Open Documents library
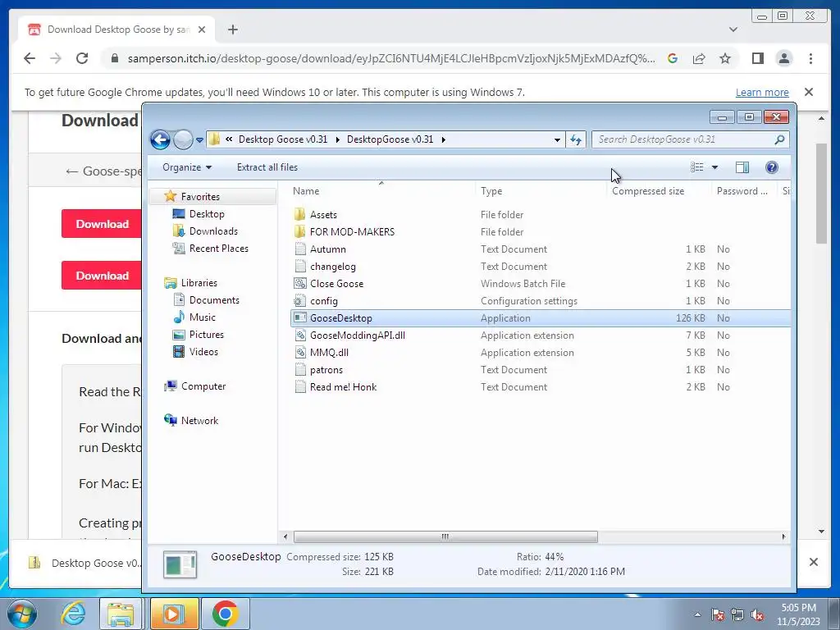Screen dimensions: 840x630 click(214, 300)
